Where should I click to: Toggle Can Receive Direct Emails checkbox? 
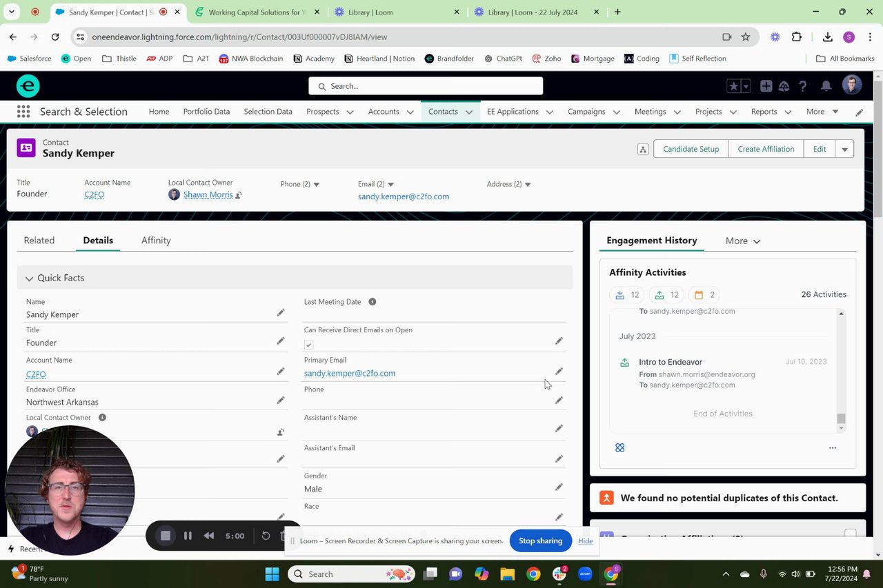pos(308,345)
